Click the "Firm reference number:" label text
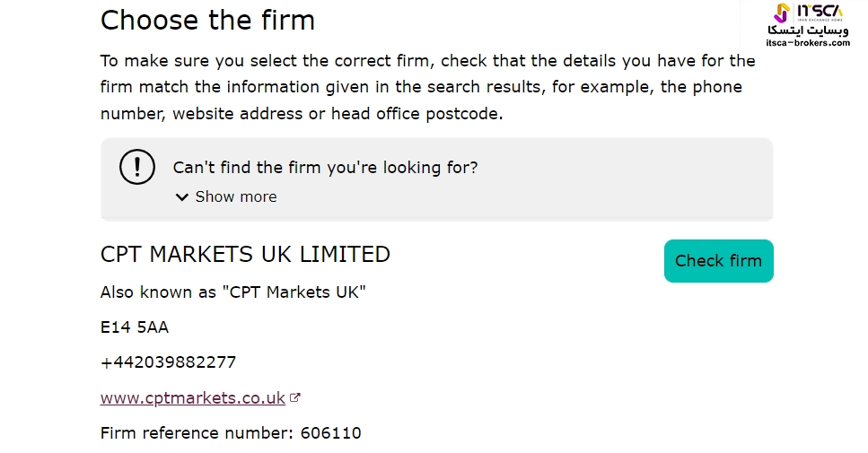Viewport: 868px width, 453px height. point(197,433)
